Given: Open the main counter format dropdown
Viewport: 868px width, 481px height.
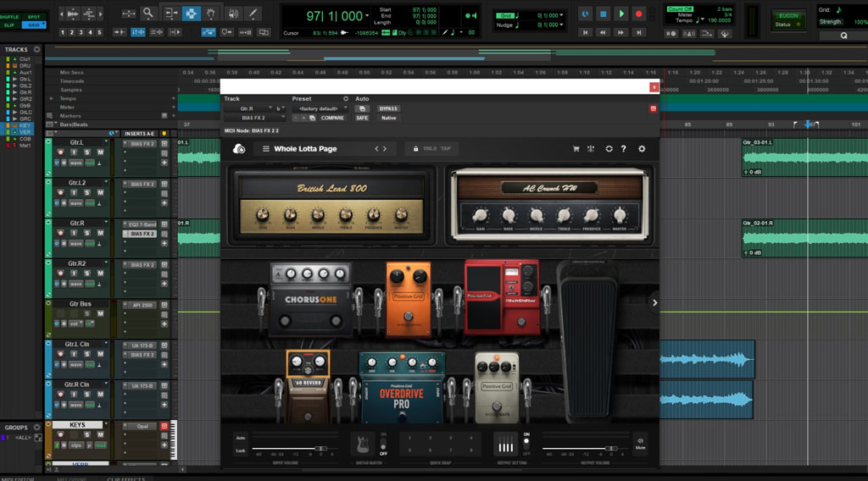Looking at the screenshot, I should click(x=367, y=16).
